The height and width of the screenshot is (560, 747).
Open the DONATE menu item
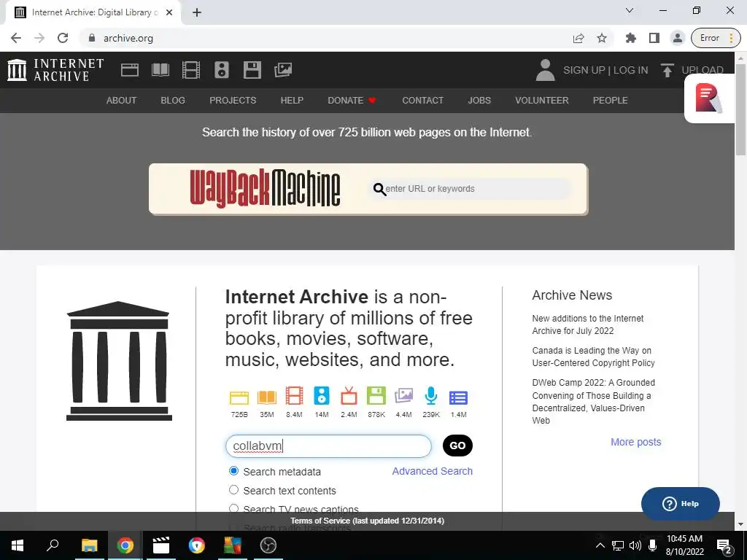coord(352,101)
